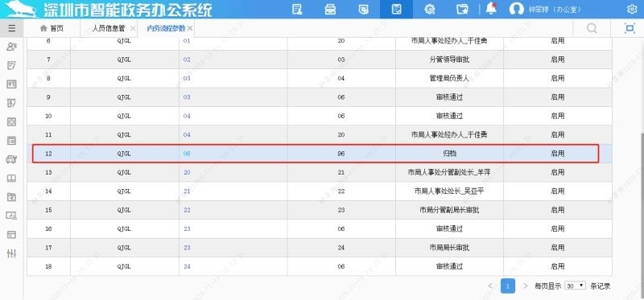Click the user avatar icon
This screenshot has width=644, height=300.
[x=516, y=10]
